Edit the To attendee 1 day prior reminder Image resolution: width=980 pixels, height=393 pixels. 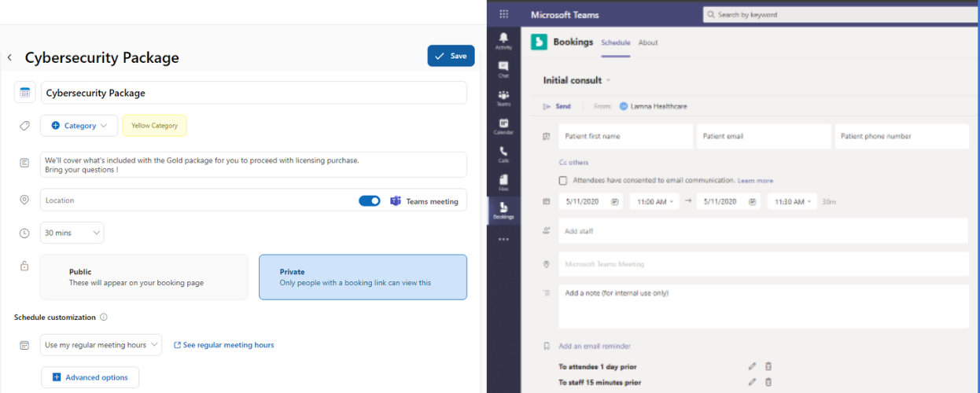[x=752, y=366]
